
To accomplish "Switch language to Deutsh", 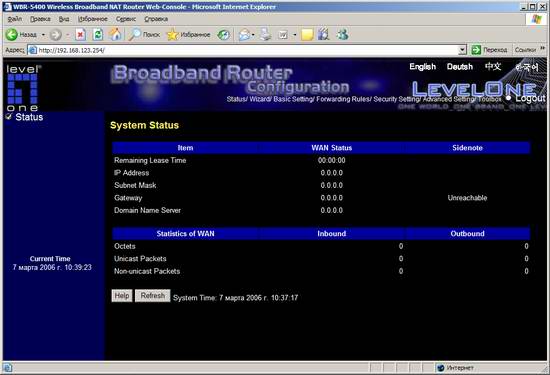I will 460,67.
